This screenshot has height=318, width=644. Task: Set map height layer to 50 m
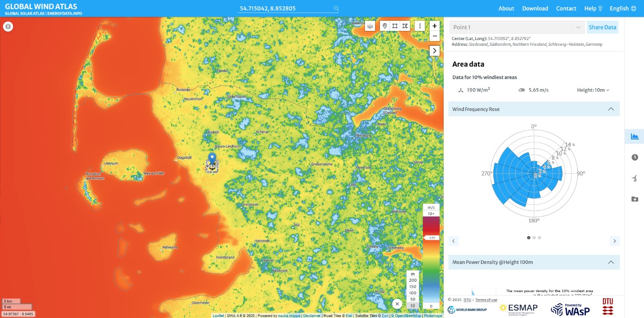pyautogui.click(x=412, y=299)
